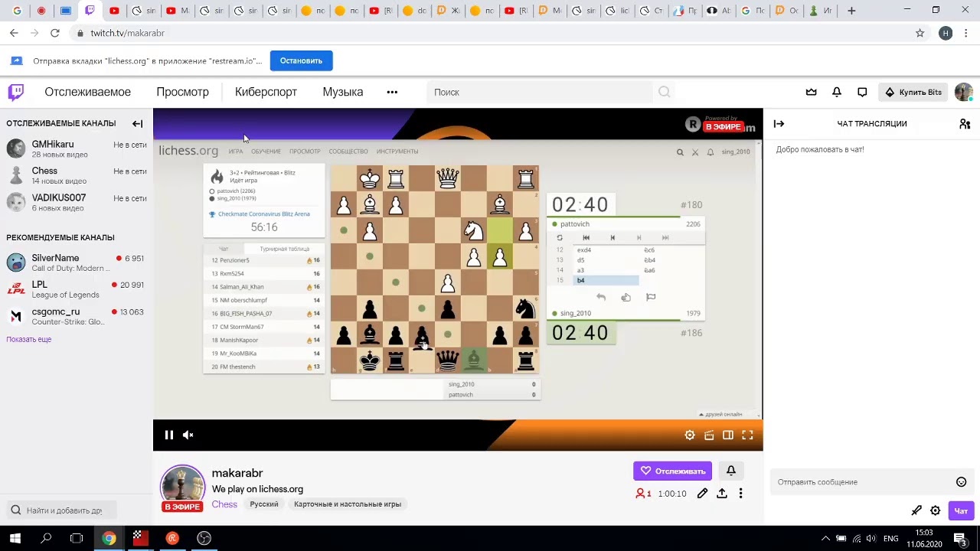Screen dimensions: 980x551
Task: Bookmark this page with star icon
Action: click(920, 33)
